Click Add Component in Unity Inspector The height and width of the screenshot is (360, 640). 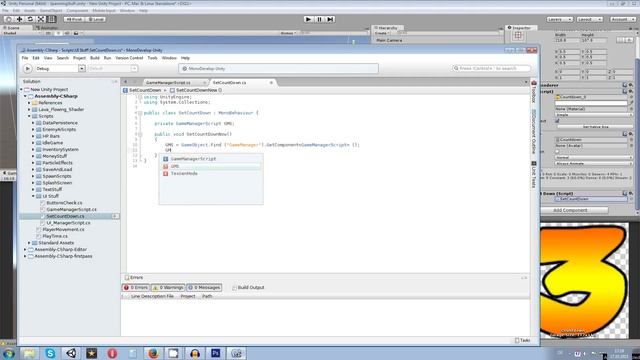pyautogui.click(x=570, y=210)
